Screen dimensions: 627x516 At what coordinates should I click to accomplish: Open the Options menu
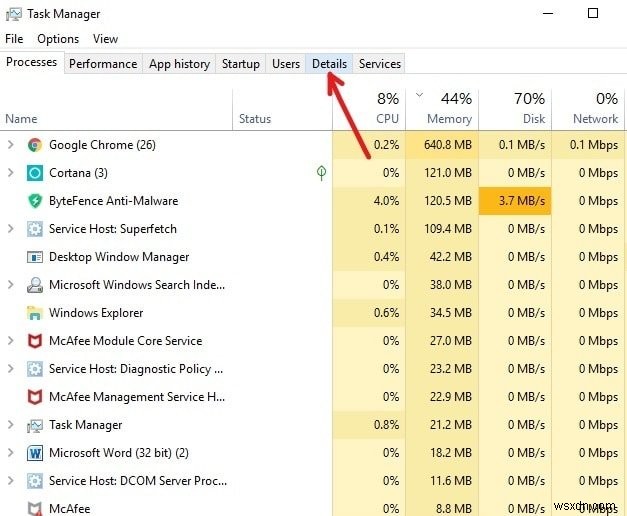click(x=58, y=39)
